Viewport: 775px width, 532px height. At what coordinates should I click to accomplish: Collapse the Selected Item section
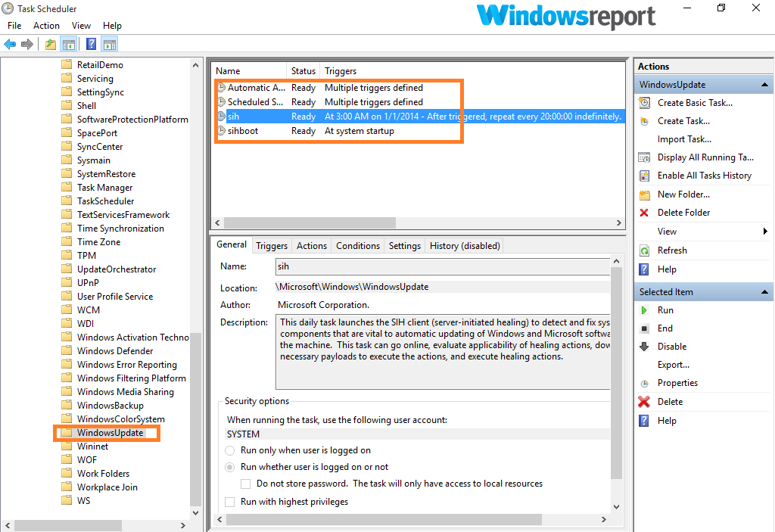coord(764,292)
